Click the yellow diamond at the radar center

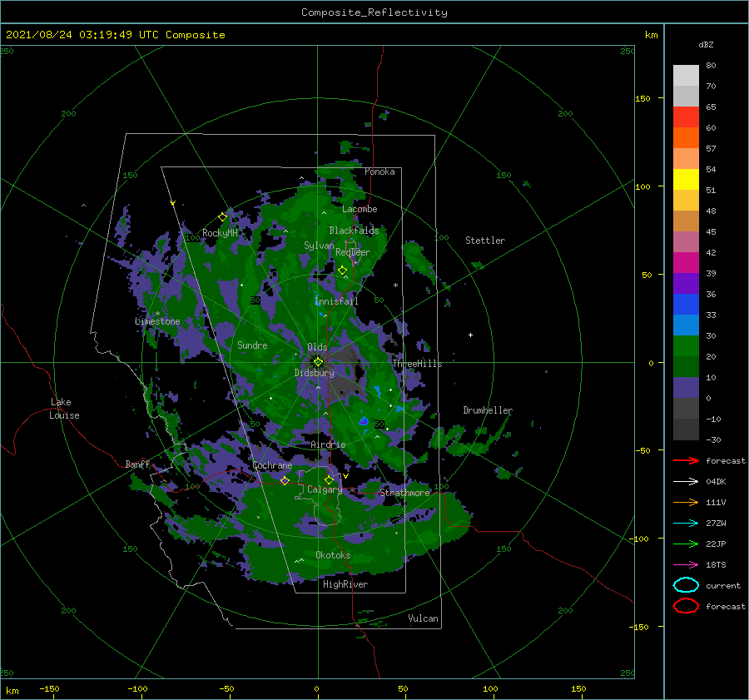(x=318, y=362)
